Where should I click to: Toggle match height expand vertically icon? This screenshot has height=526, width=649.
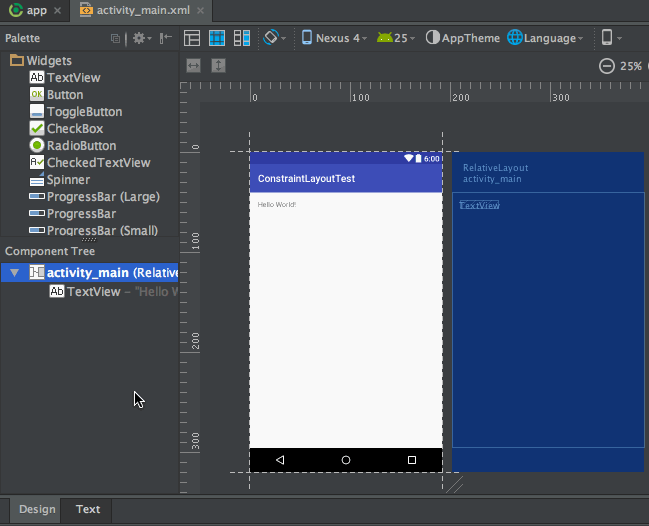point(218,66)
